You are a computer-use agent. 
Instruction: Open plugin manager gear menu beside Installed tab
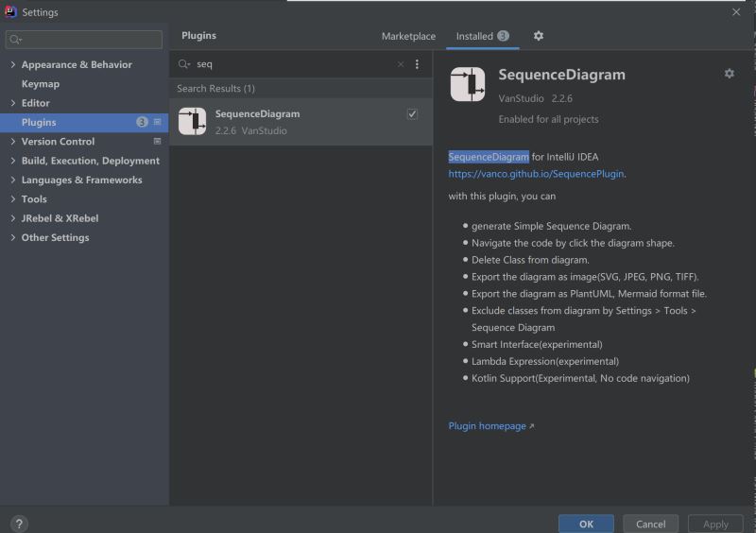coord(538,36)
